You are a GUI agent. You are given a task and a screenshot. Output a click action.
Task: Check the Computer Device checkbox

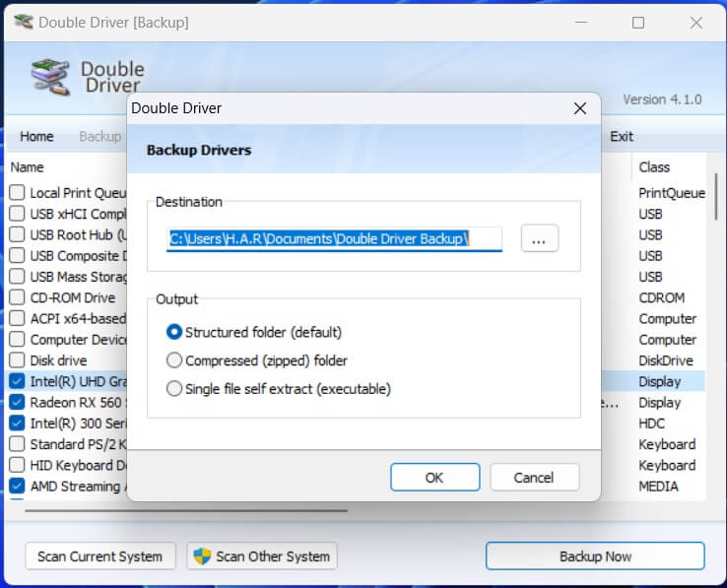pyautogui.click(x=17, y=339)
